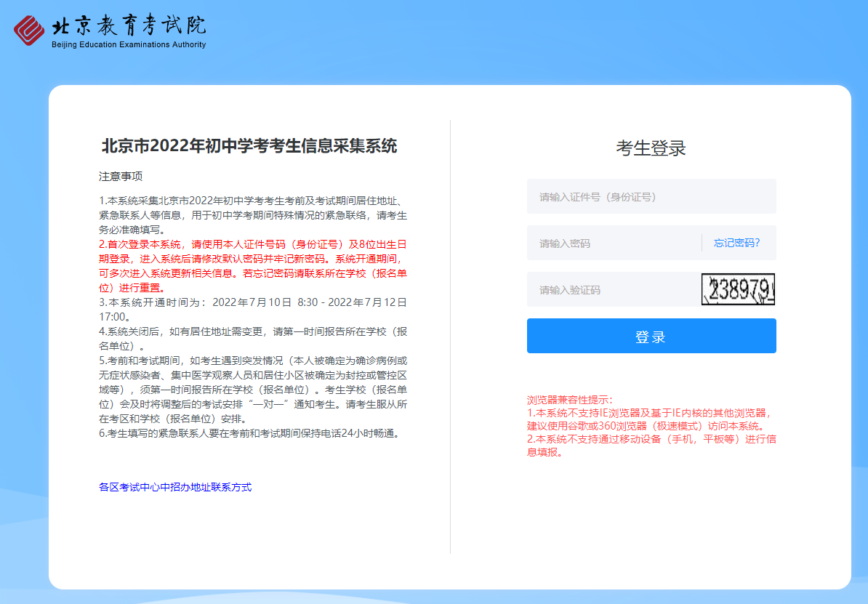Click the red first-login notice item 2

tap(252, 265)
